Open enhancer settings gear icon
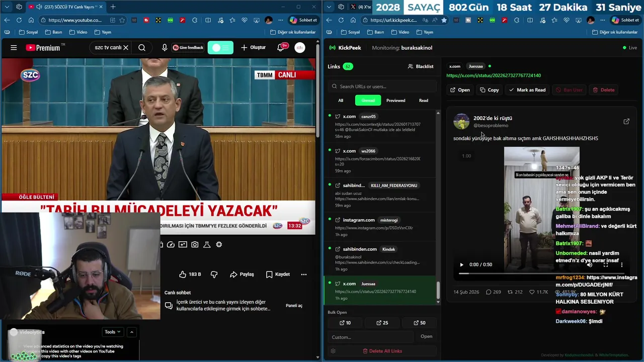The width and height of the screenshot is (644, 362). point(219,244)
